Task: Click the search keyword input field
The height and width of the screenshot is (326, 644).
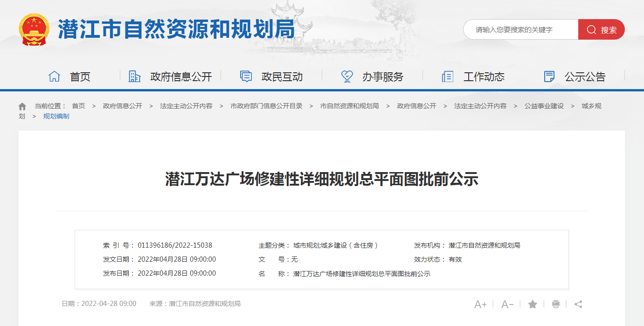Action: point(520,30)
